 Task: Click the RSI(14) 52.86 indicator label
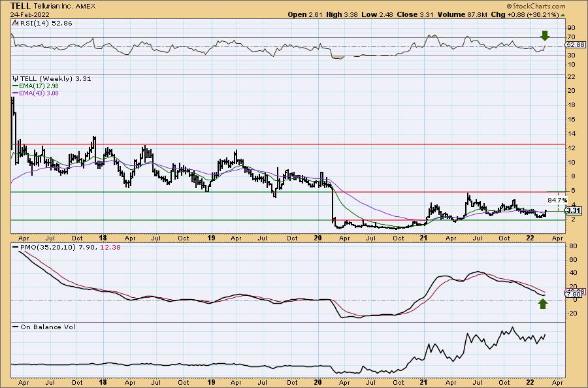45,23
